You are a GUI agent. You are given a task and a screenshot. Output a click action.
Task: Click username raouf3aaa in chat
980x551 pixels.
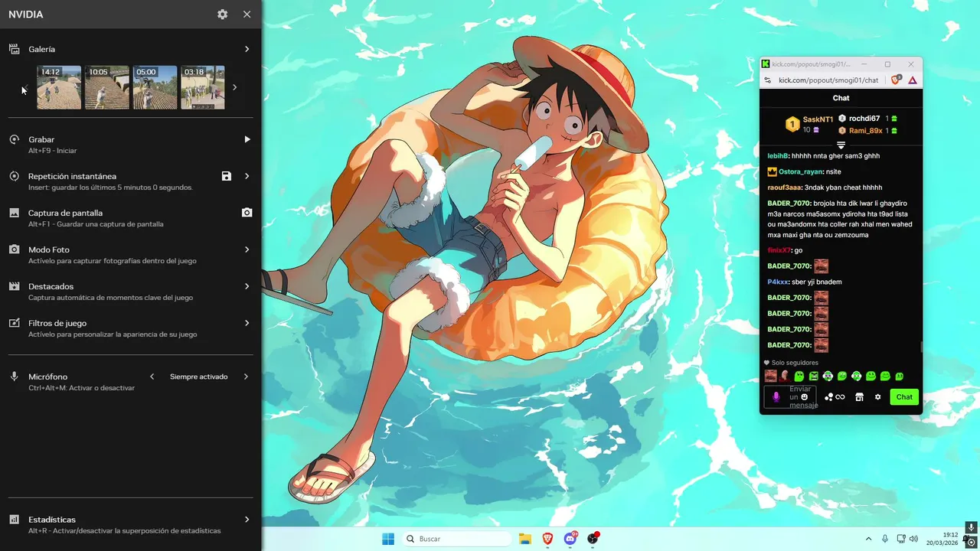pyautogui.click(x=785, y=187)
